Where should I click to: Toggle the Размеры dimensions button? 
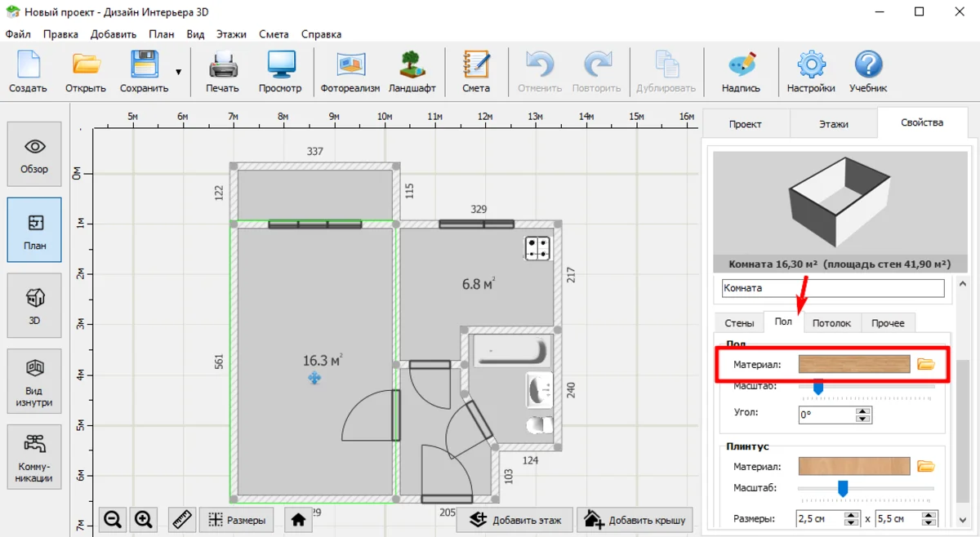(236, 519)
